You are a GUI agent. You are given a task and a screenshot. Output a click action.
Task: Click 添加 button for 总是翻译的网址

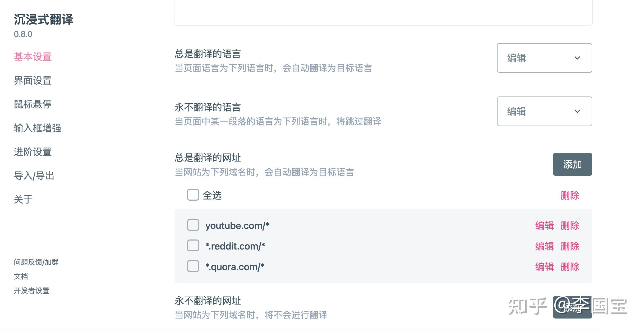tap(572, 164)
